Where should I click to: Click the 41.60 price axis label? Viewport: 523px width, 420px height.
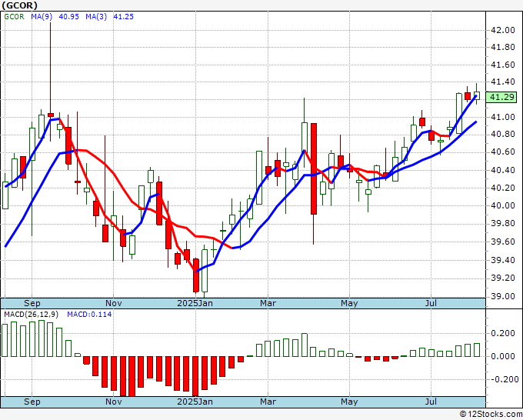tap(503, 65)
